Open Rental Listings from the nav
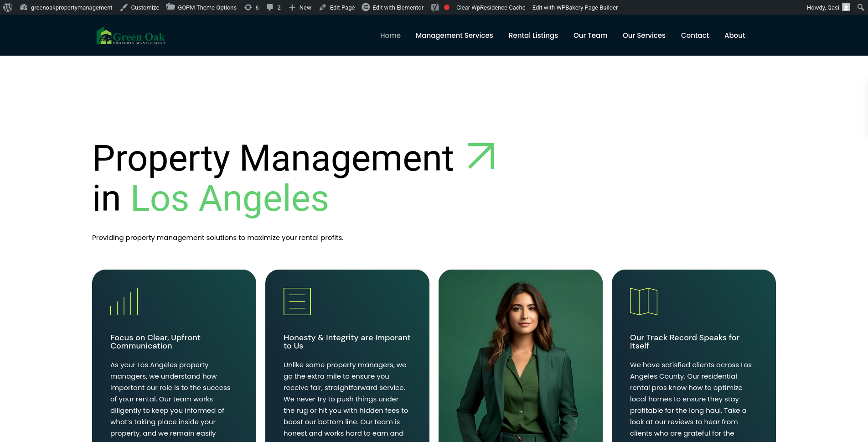 point(533,36)
